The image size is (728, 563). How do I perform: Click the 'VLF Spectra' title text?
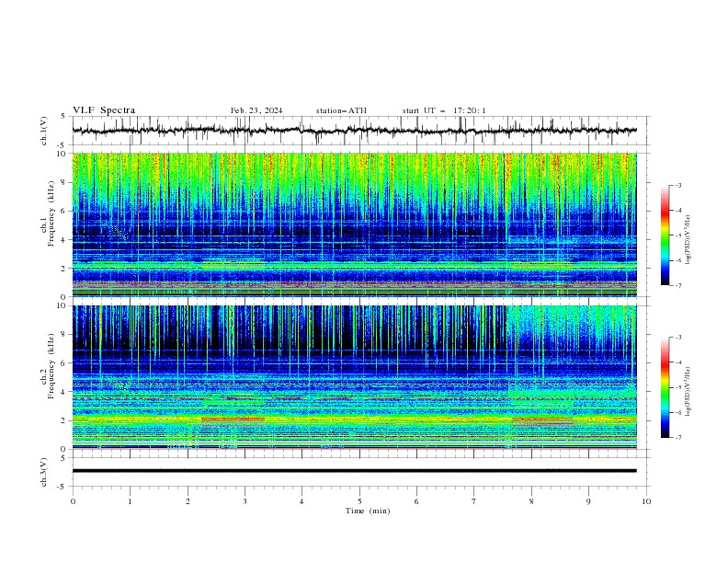[x=104, y=110]
